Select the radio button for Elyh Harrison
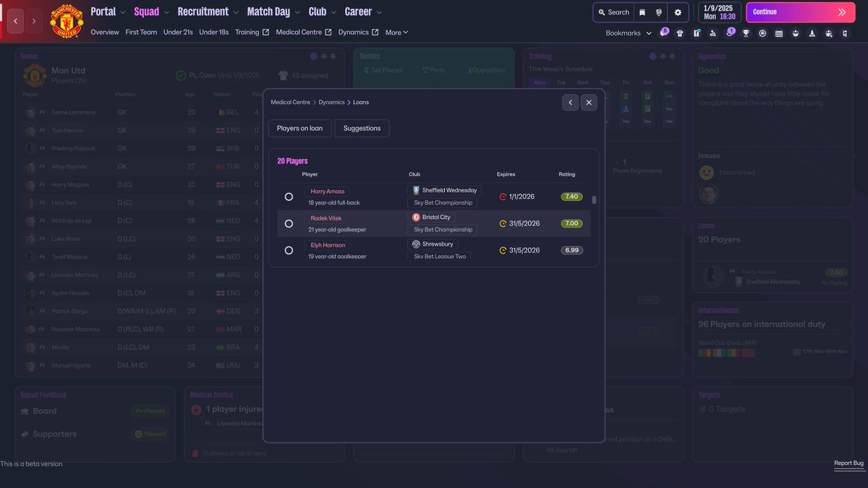Viewport: 868px width, 488px height. (x=289, y=250)
